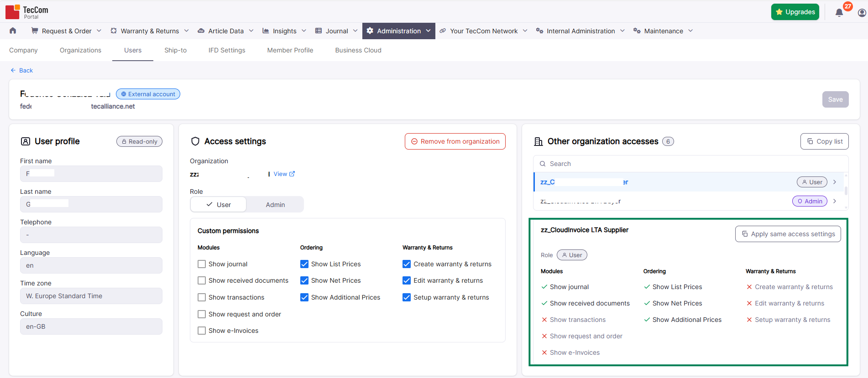Click the Other organization accesses building icon
The width and height of the screenshot is (868, 378).
539,141
